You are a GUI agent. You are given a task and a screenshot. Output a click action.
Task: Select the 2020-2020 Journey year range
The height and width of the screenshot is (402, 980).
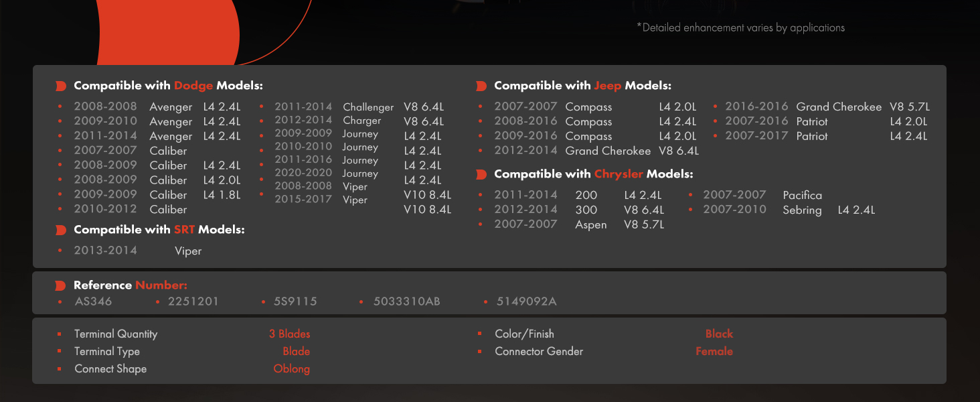(x=303, y=174)
